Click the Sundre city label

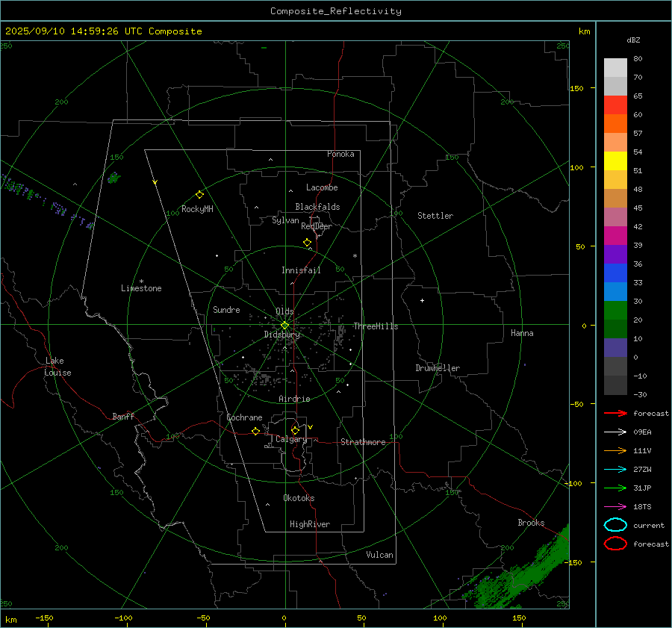226,310
